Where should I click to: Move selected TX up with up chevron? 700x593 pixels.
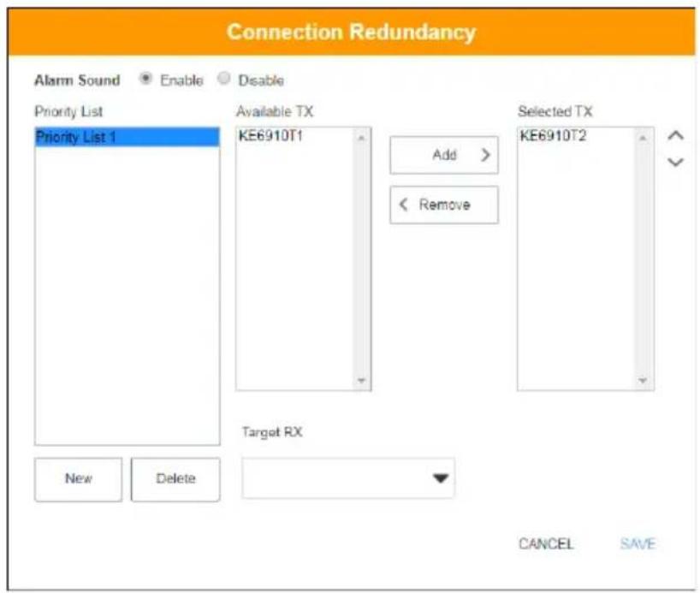[675, 135]
